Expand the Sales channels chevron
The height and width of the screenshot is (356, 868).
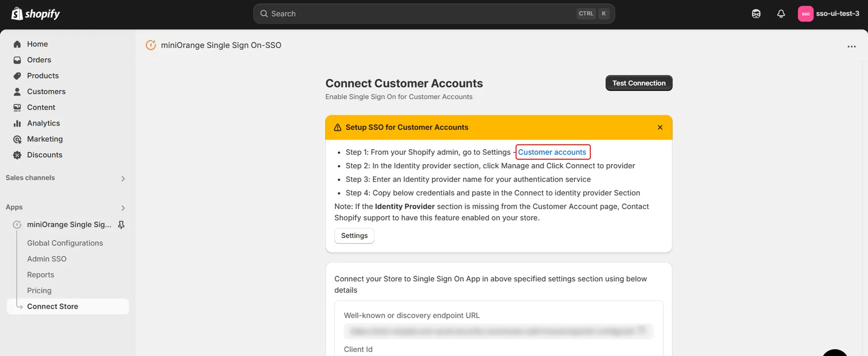[x=123, y=178]
